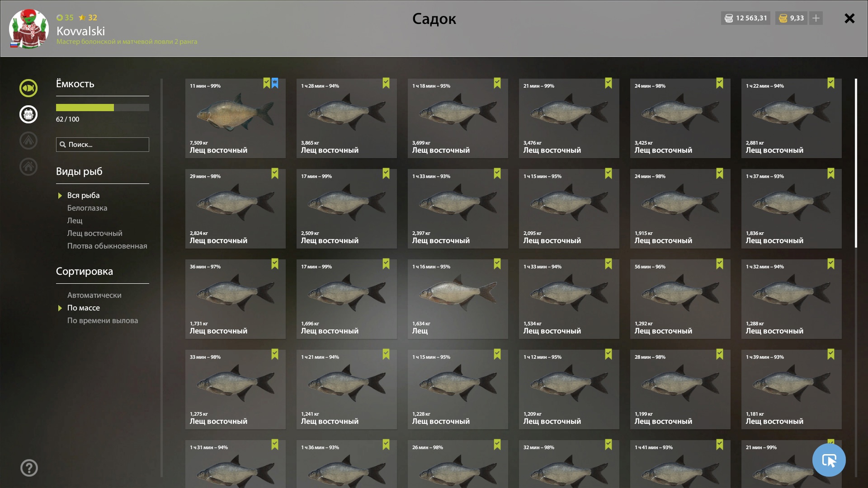868x488 pixels.
Task: Select the 1,731 кг fish card
Action: pos(236,299)
